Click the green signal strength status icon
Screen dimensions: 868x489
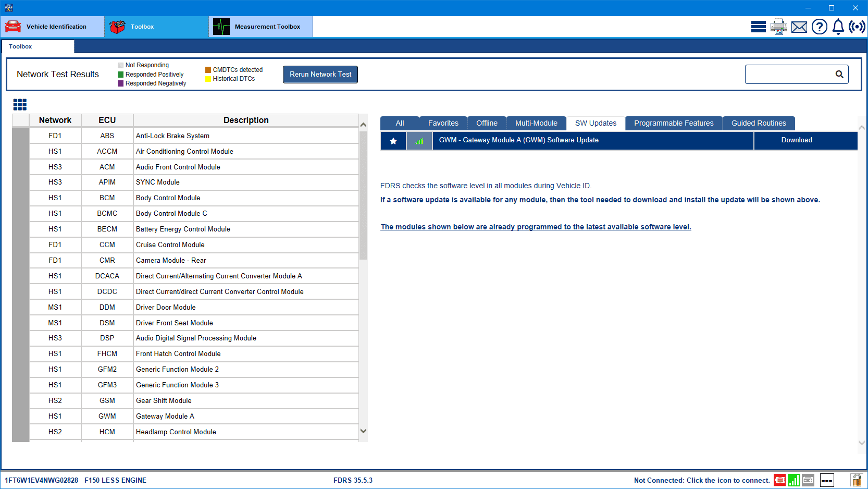click(793, 480)
